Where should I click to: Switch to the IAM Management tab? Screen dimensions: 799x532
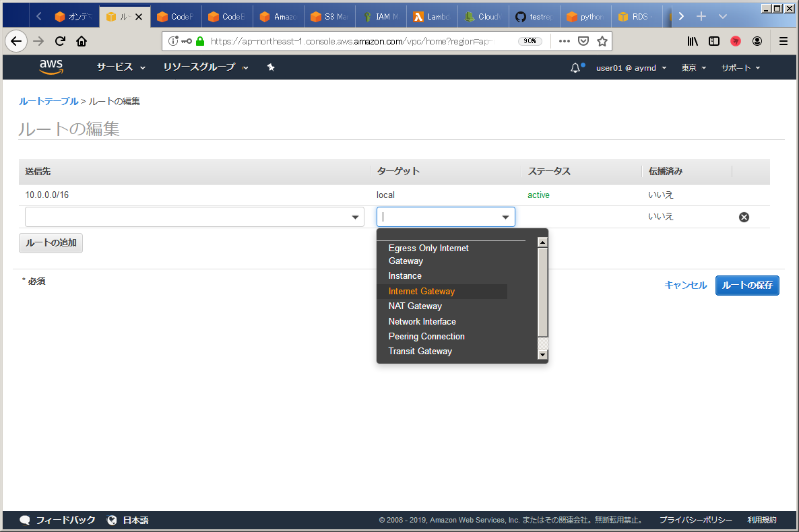pos(381,17)
